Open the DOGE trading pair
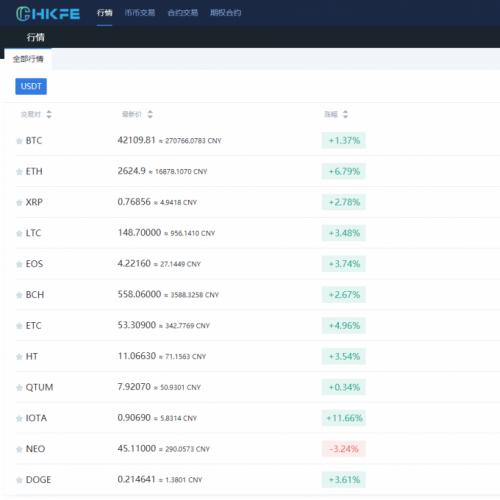 38,480
